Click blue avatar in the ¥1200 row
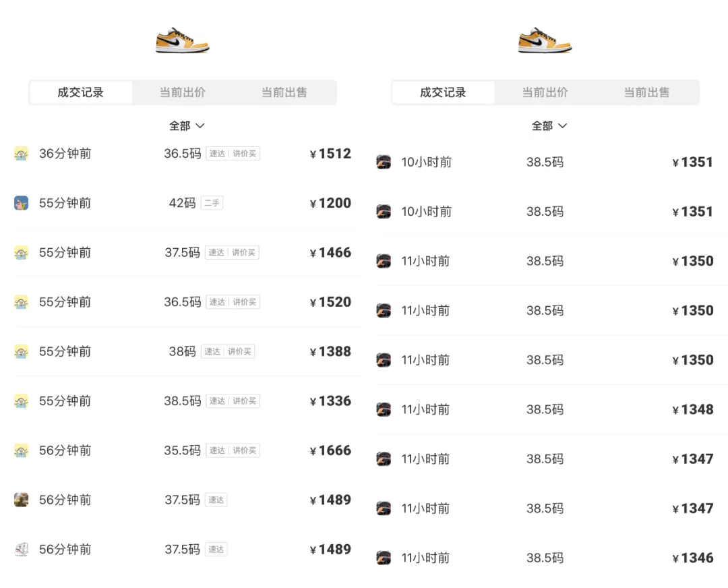Image resolution: width=728 pixels, height=588 pixels. [21, 203]
